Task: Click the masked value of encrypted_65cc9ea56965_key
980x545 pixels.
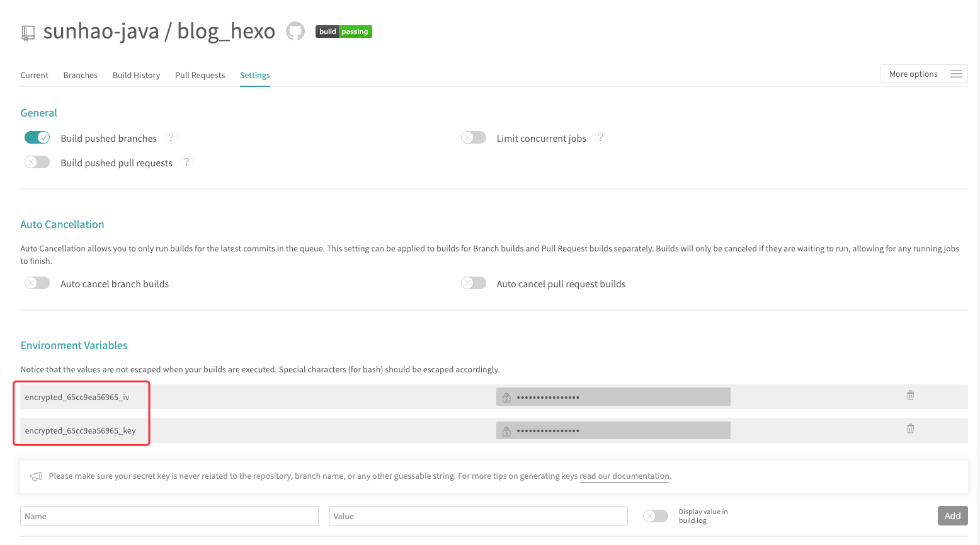Action: (x=613, y=430)
